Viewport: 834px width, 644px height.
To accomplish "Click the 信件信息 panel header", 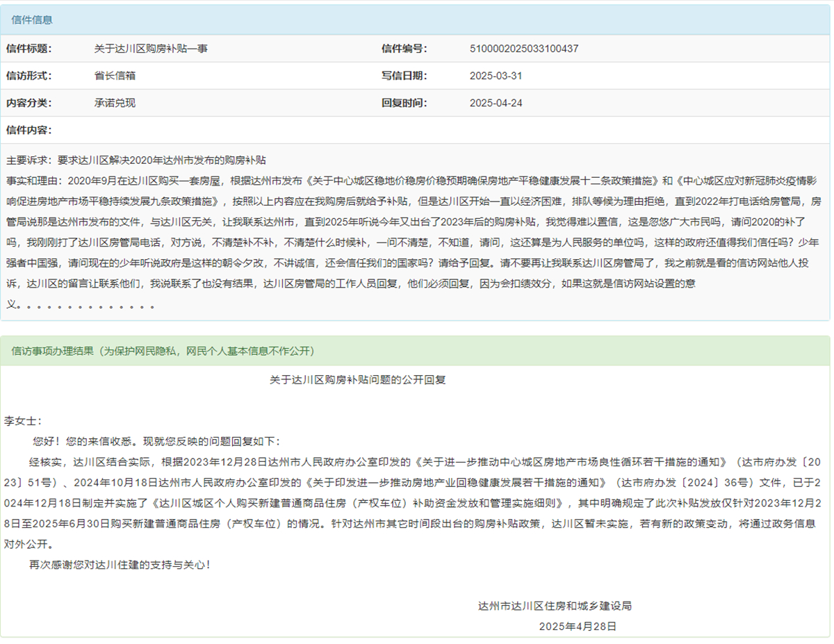I will click(416, 20).
